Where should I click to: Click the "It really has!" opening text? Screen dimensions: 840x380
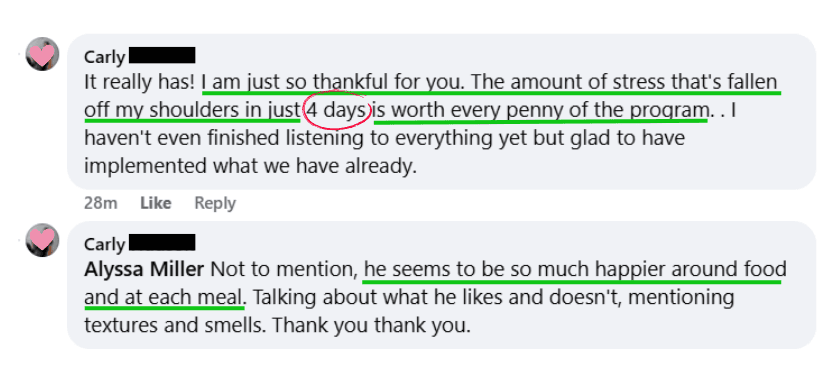coord(141,83)
